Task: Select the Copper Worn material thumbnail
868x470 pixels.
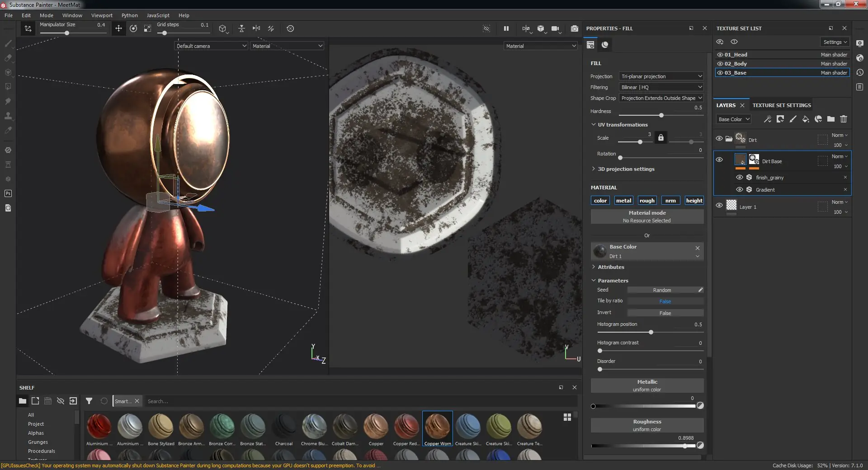Action: 437,427
